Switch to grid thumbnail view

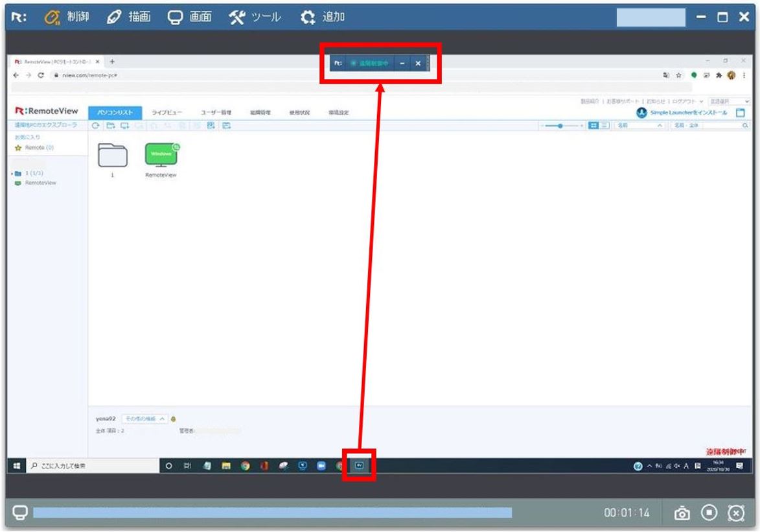593,126
